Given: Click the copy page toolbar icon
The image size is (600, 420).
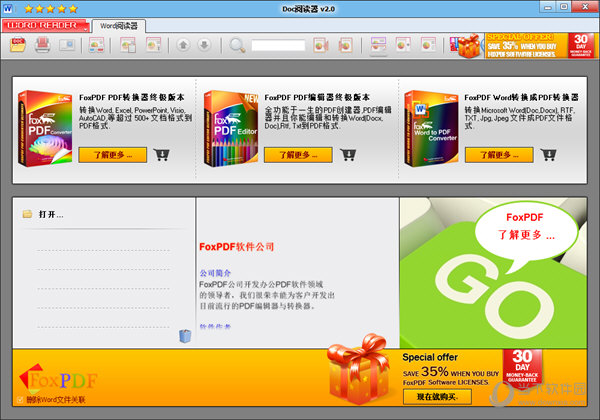Looking at the screenshot, I should pyautogui.click(x=128, y=45).
